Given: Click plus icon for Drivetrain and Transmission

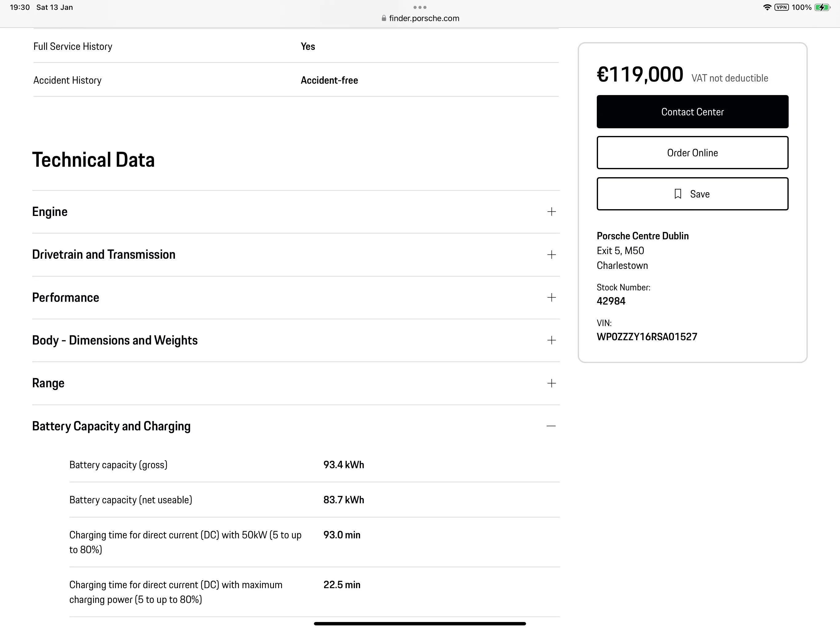Looking at the screenshot, I should pyautogui.click(x=551, y=255).
